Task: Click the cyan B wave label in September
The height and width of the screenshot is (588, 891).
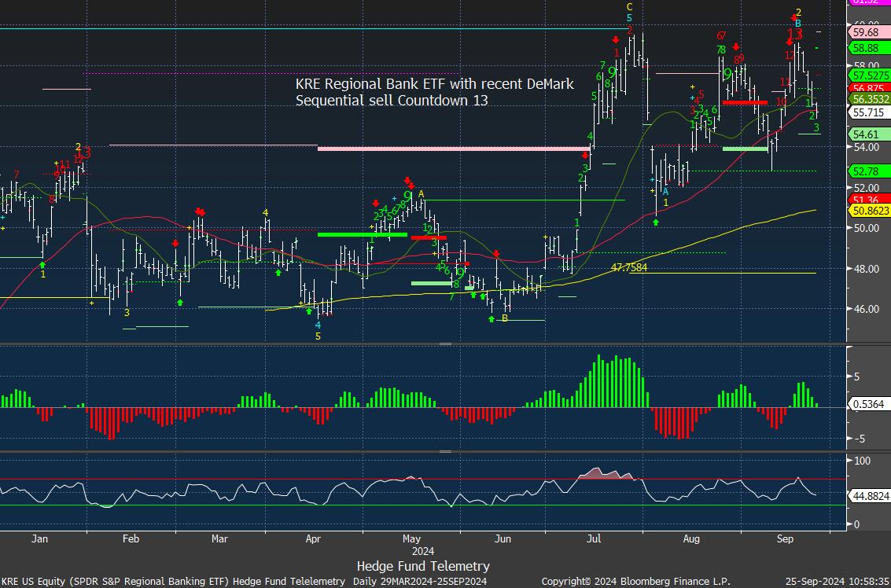Action: coord(797,24)
